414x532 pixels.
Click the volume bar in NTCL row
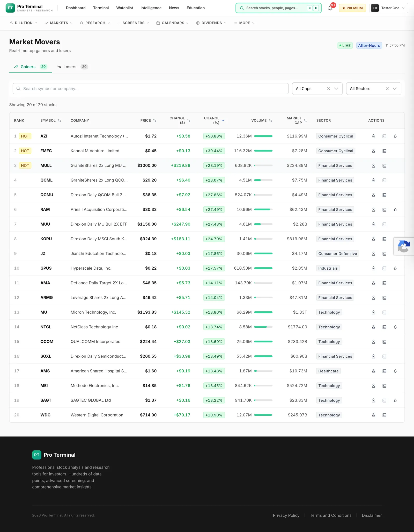click(263, 327)
